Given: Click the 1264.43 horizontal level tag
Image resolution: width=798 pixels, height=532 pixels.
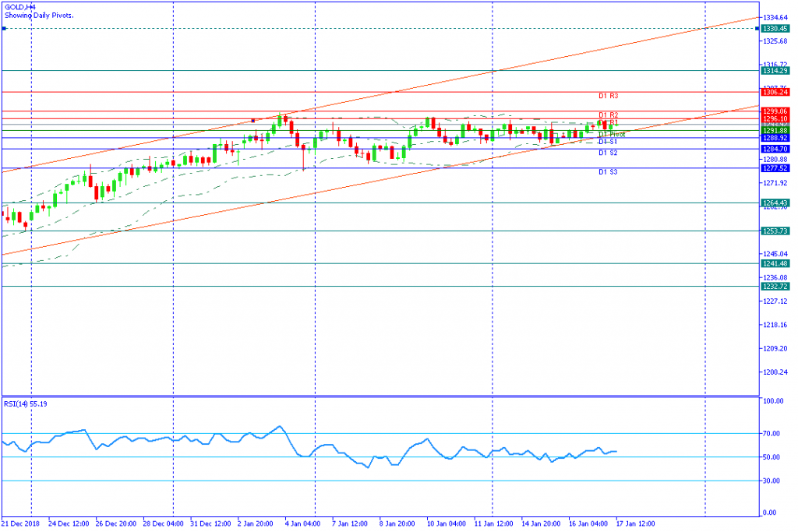Looking at the screenshot, I should pos(775,203).
